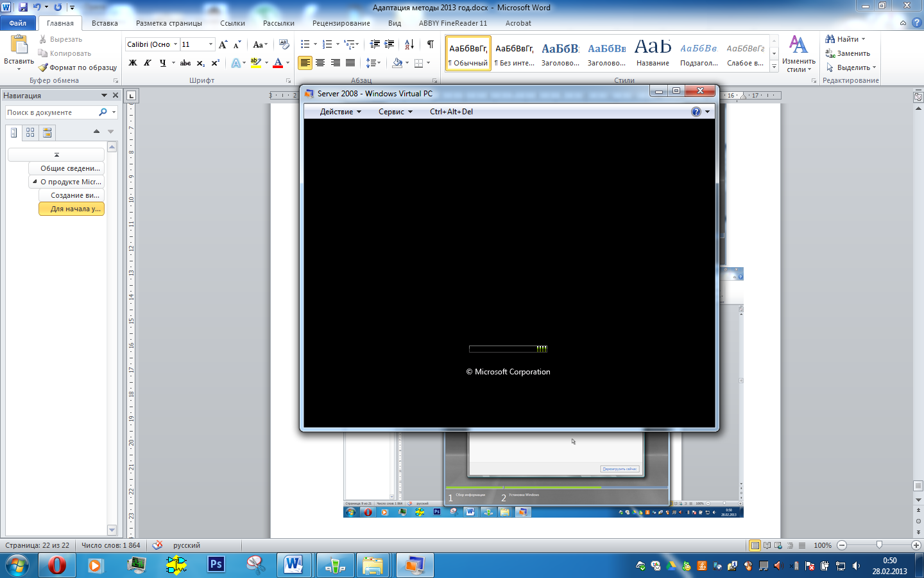The width and height of the screenshot is (924, 578).
Task: Undo last action in quick access toolbar
Action: (37, 7)
